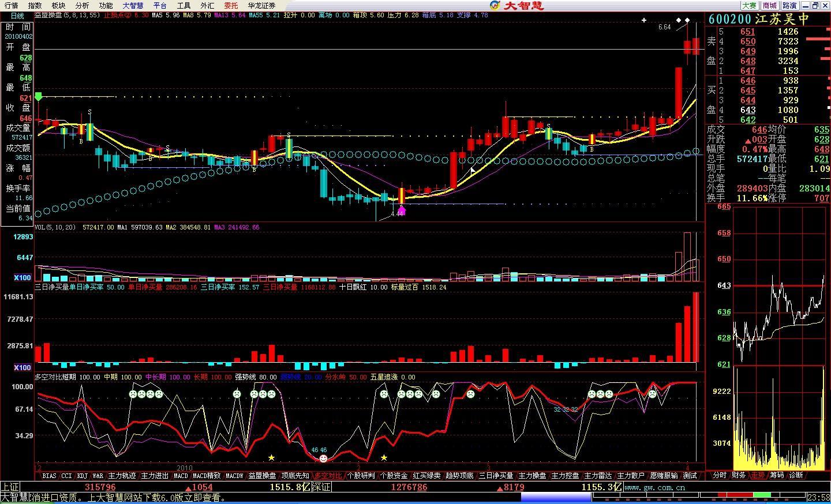The width and height of the screenshot is (831, 504).
Task: Click the 23:58 clock in status bar
Action: pos(819,497)
